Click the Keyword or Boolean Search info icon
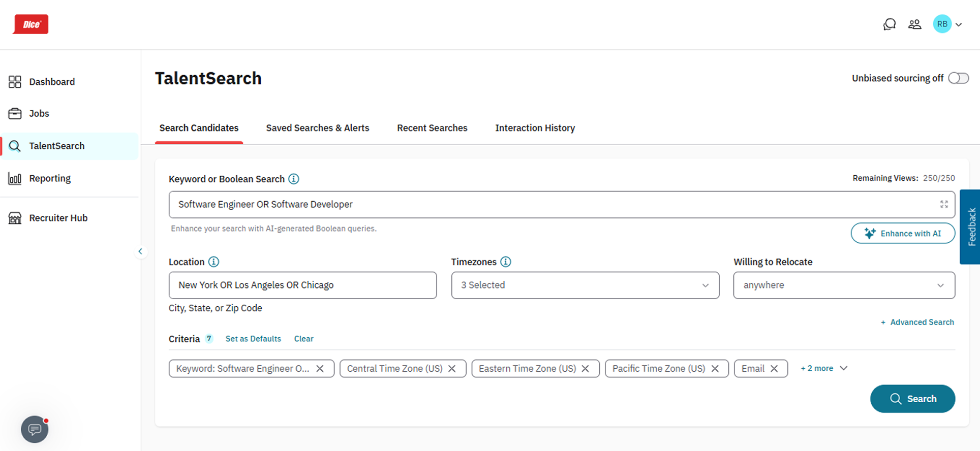 tap(294, 179)
